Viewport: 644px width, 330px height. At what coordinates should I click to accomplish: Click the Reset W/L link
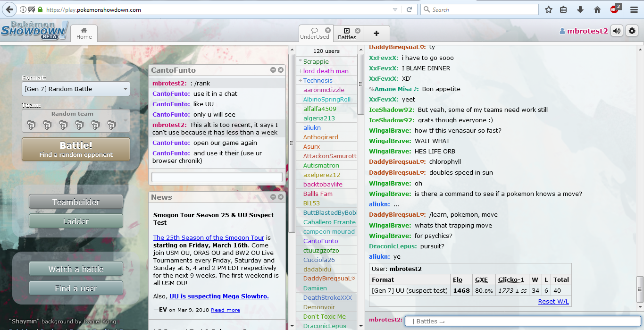point(553,302)
